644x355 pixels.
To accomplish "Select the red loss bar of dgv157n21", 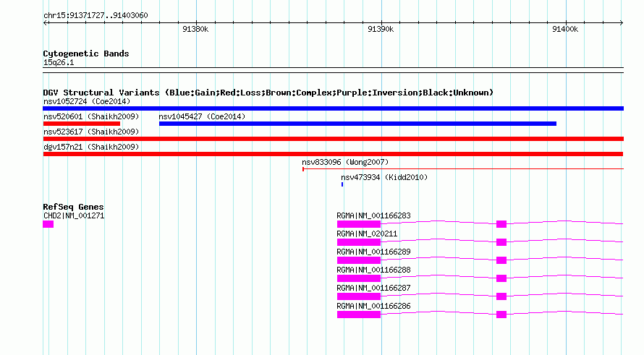I will coord(333,154).
